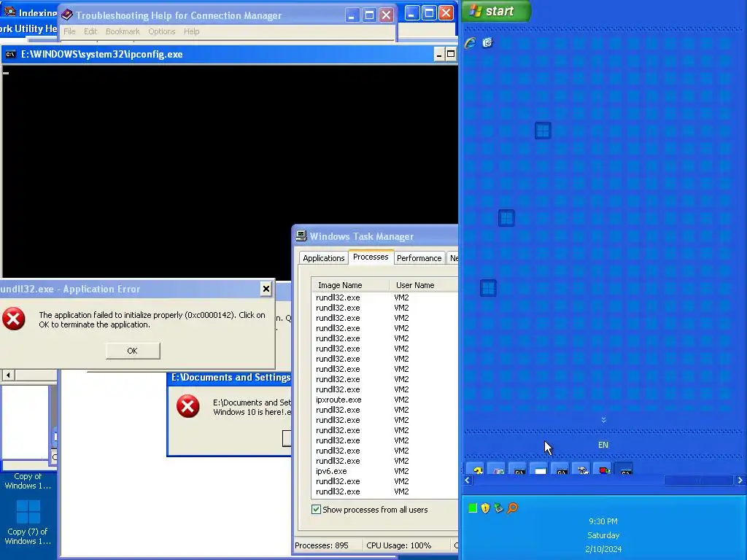Switch to the Performance tab
The height and width of the screenshot is (560, 747).
tap(419, 258)
